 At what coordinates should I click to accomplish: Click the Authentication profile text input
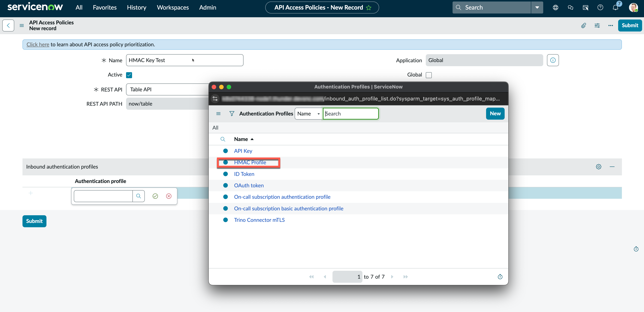coord(103,196)
